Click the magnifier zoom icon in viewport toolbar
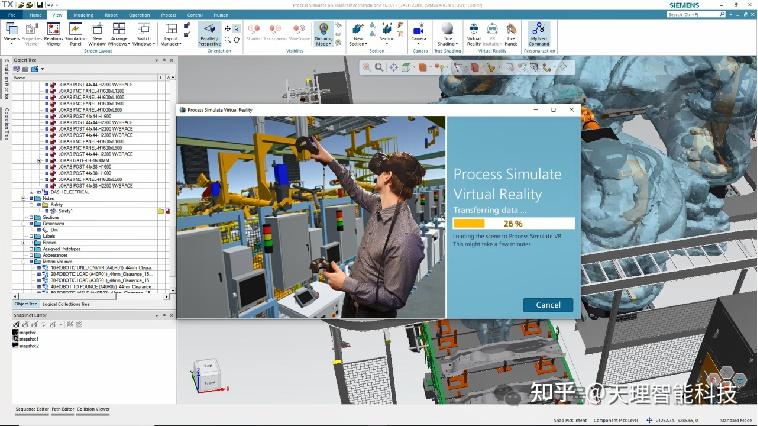This screenshot has height=426, width=758. coord(379,68)
